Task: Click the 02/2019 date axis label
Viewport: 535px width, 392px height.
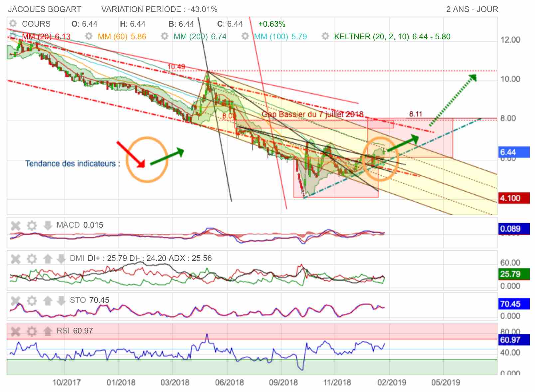Action: coord(392,382)
